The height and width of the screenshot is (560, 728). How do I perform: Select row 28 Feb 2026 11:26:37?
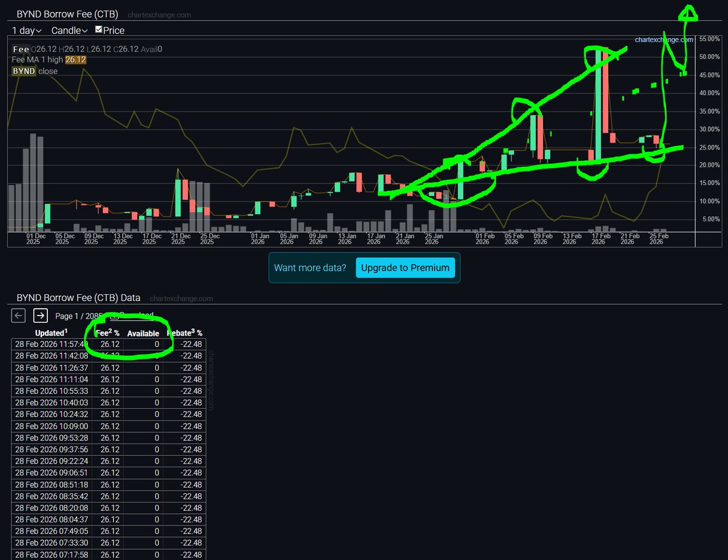[109, 368]
